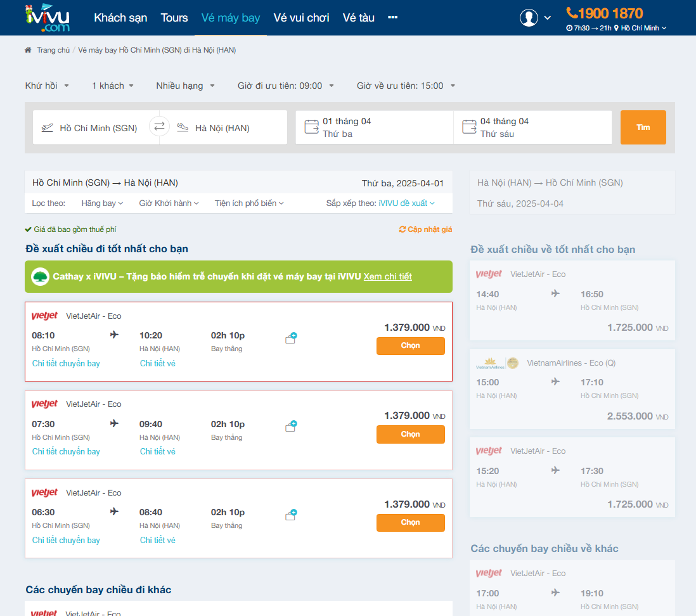Image resolution: width=696 pixels, height=616 pixels.
Task: Open Chi tiết vé for 08:10 flight
Action: tap(158, 363)
